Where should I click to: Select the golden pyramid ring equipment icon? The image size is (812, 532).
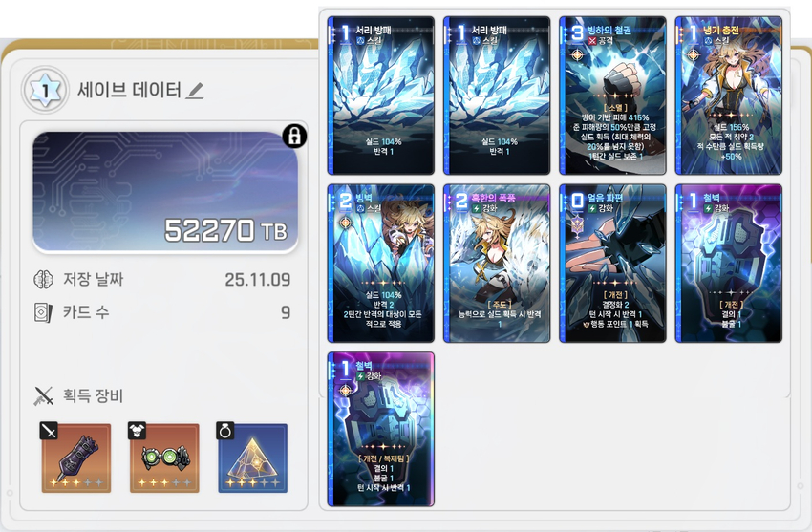click(x=252, y=458)
